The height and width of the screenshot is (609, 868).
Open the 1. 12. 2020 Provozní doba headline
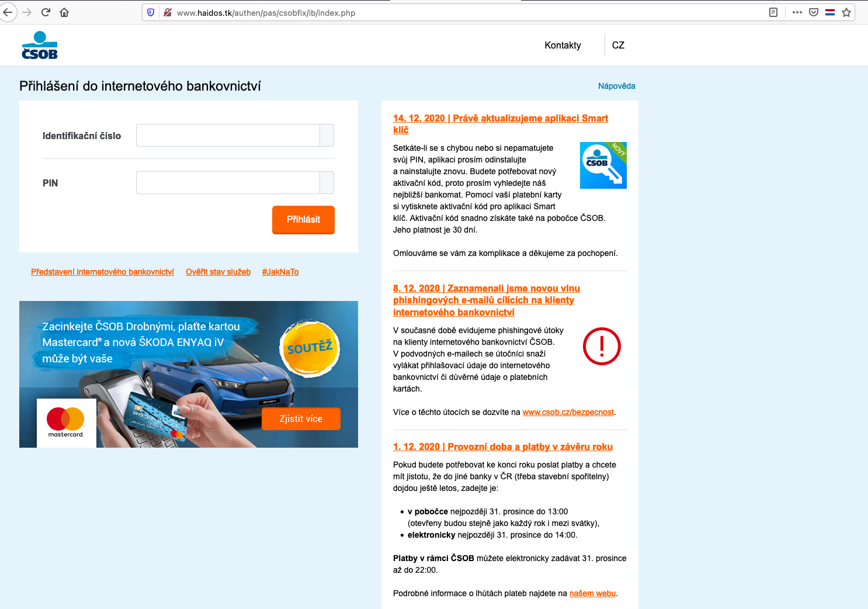(503, 447)
